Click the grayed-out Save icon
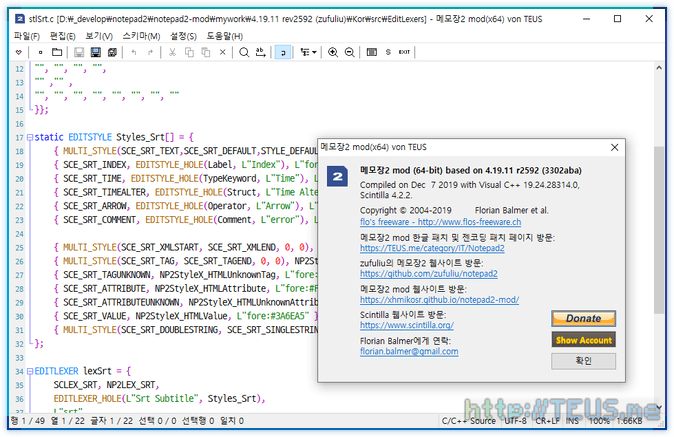This screenshot has height=437, width=674. pos(79,52)
